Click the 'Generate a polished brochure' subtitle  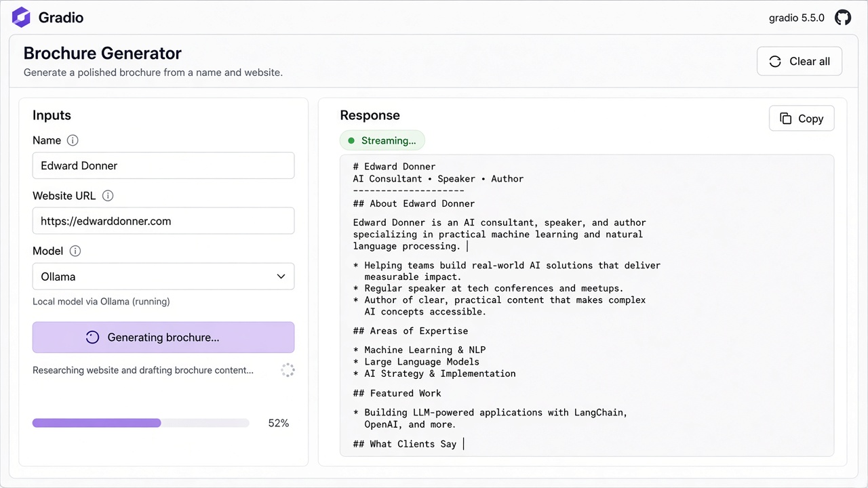153,73
